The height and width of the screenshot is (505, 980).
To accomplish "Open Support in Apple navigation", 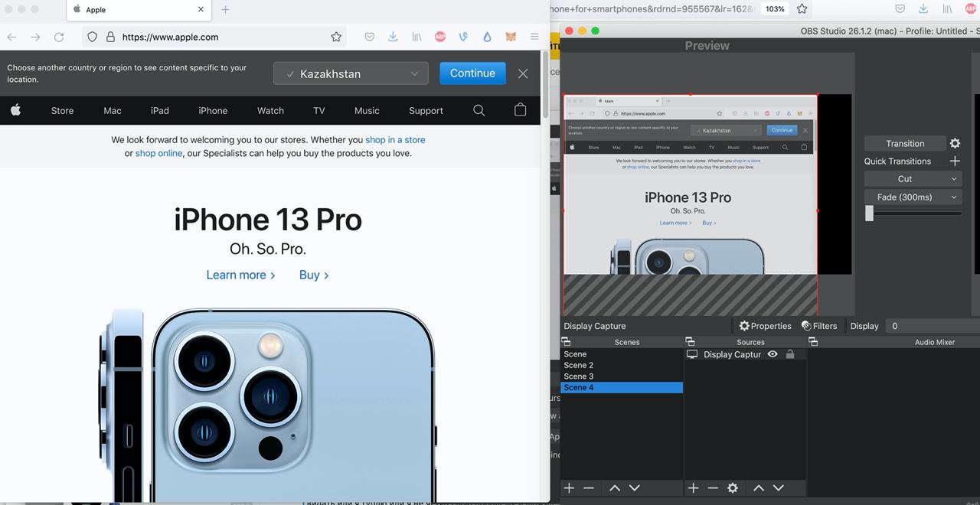I will 426,110.
